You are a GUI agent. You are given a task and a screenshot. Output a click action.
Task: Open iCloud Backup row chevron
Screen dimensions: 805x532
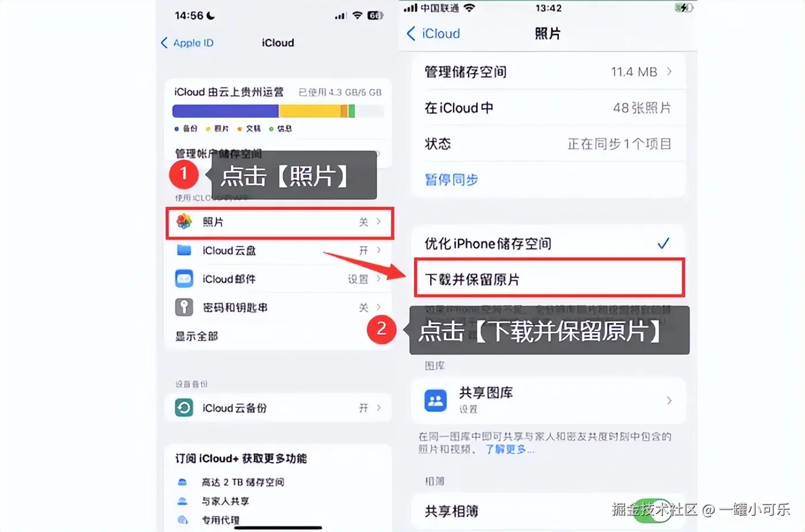pos(379,408)
